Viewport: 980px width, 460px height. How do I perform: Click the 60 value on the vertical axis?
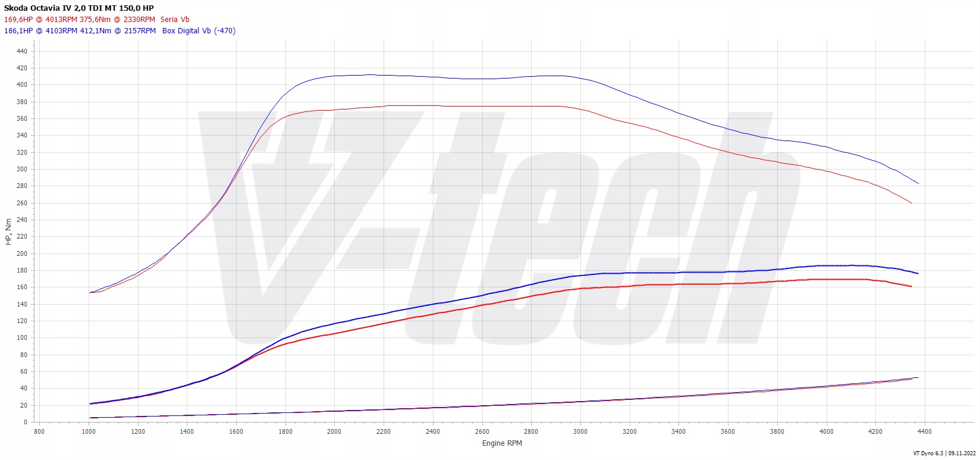point(24,371)
